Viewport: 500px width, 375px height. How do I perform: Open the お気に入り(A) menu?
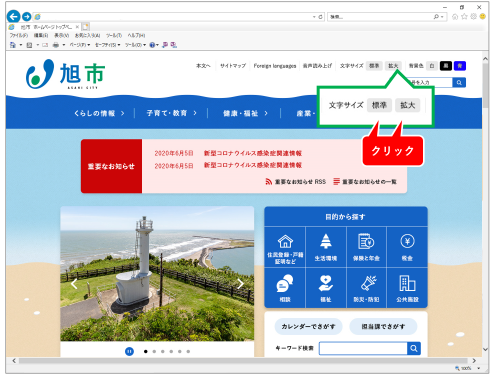pos(87,35)
